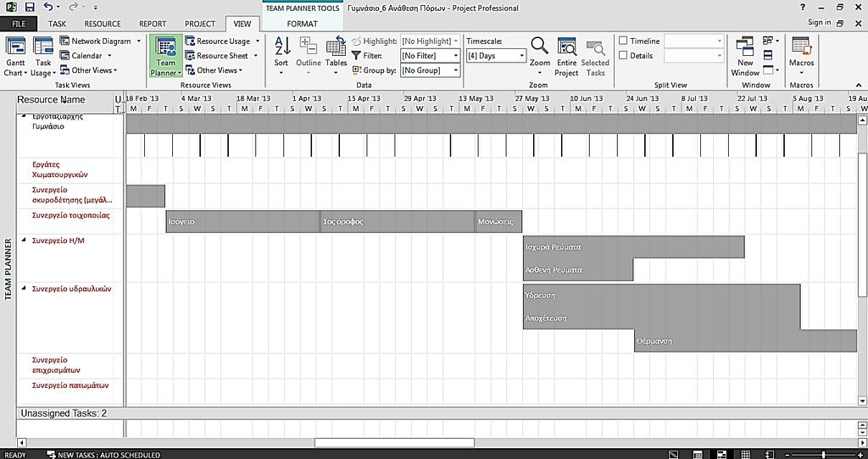Screen dimensions: 868x459
Task: Collapse the Συνεργείο υδραυλικών resource row
Action: pyautogui.click(x=24, y=289)
